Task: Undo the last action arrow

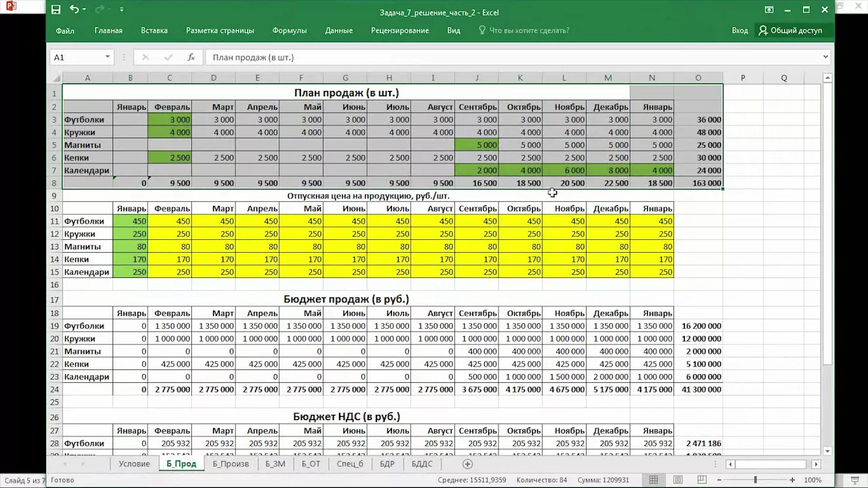Action: 73,9
